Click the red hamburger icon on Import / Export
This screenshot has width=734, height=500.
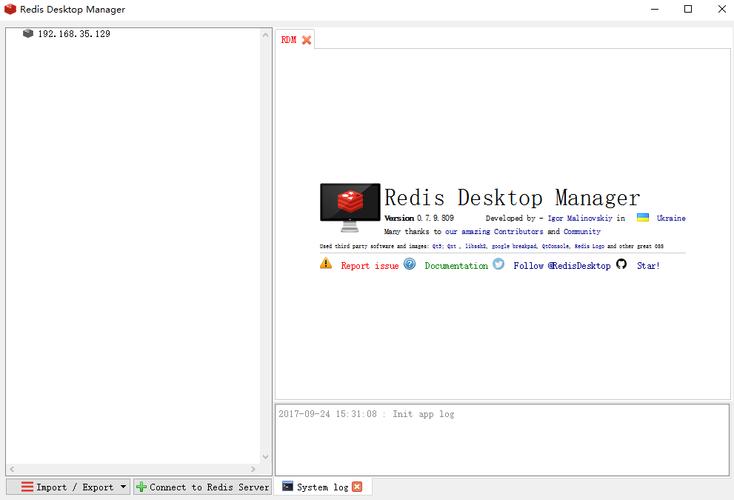click(27, 487)
